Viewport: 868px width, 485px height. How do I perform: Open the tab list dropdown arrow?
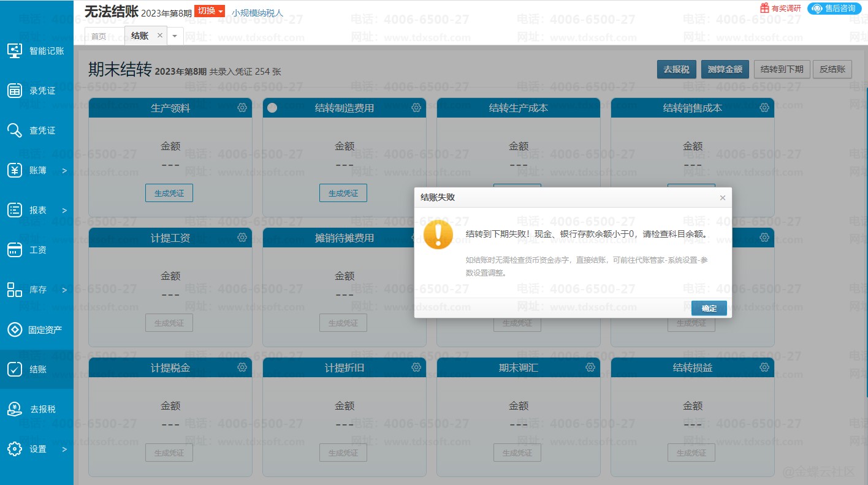[175, 36]
